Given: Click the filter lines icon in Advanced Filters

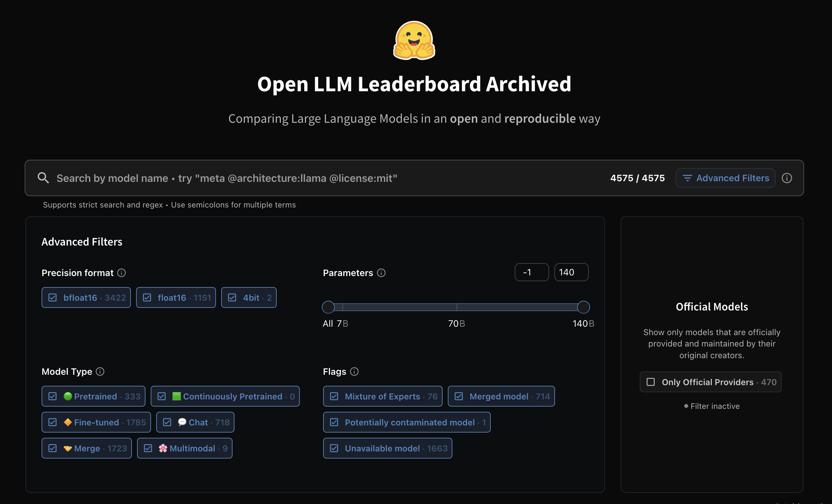Looking at the screenshot, I should [x=687, y=178].
